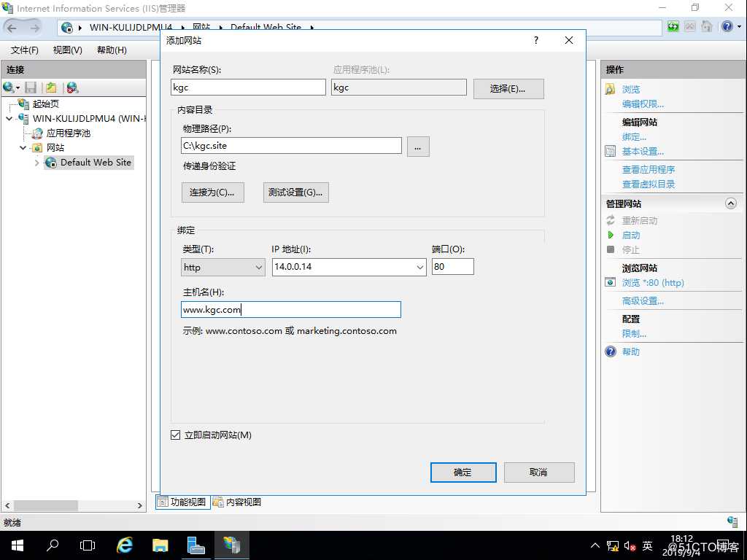Open the 文件(F) menu
This screenshot has height=560, width=747.
pos(24,50)
